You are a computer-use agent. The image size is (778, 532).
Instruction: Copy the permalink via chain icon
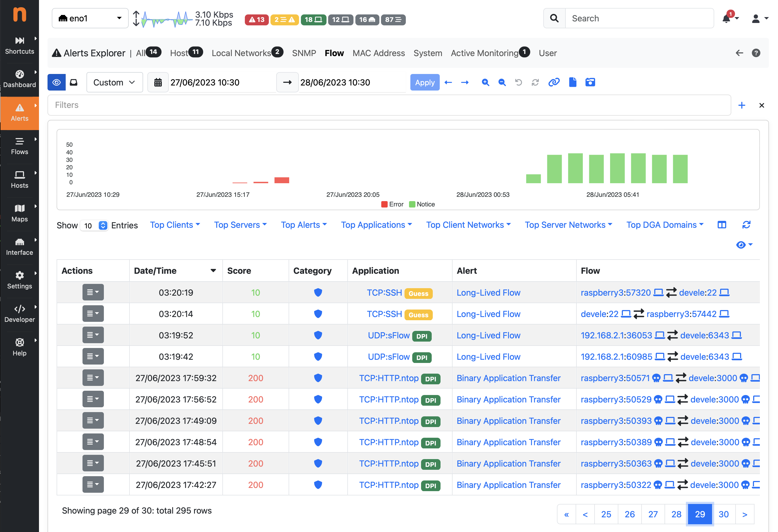pyautogui.click(x=554, y=82)
